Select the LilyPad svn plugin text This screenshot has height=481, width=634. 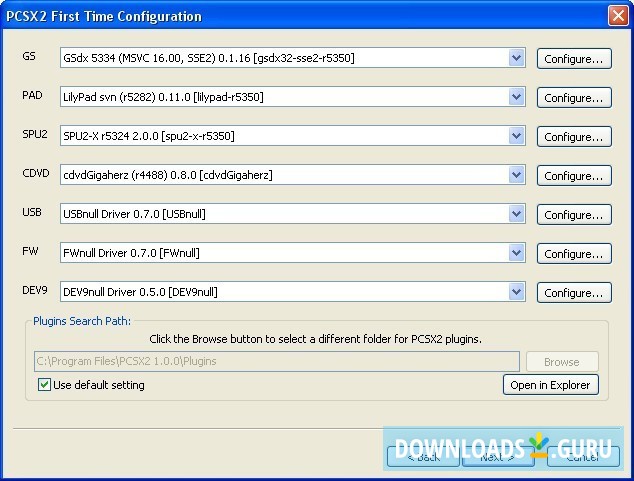163,97
